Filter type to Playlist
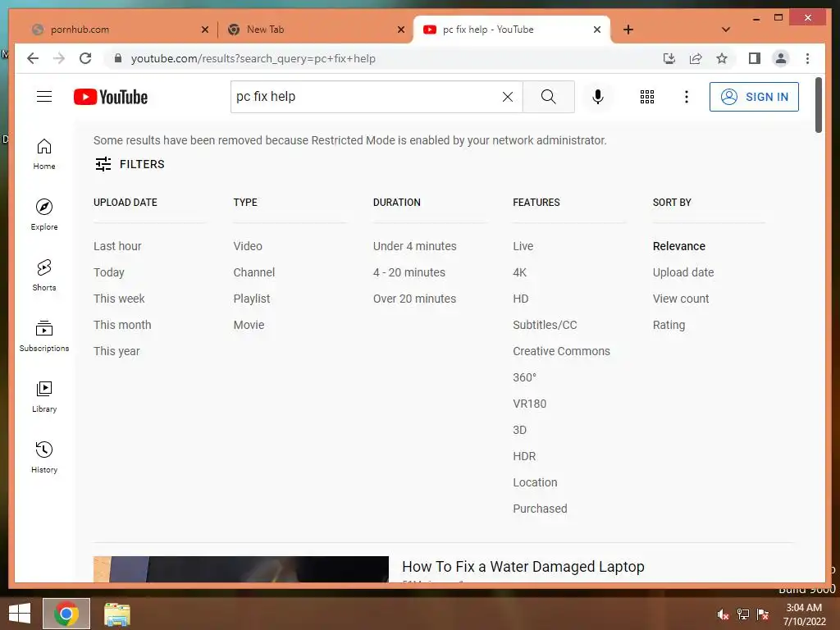 pyautogui.click(x=251, y=299)
